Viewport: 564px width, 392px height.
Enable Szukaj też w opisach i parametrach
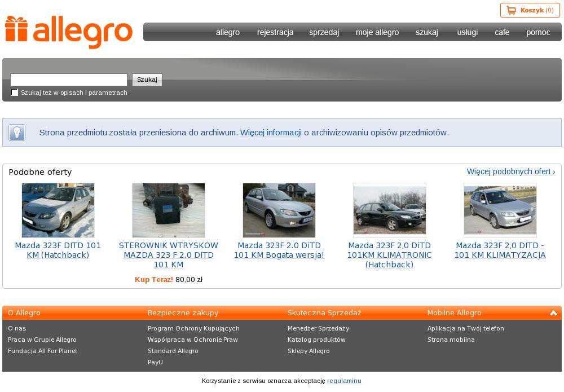[x=15, y=93]
